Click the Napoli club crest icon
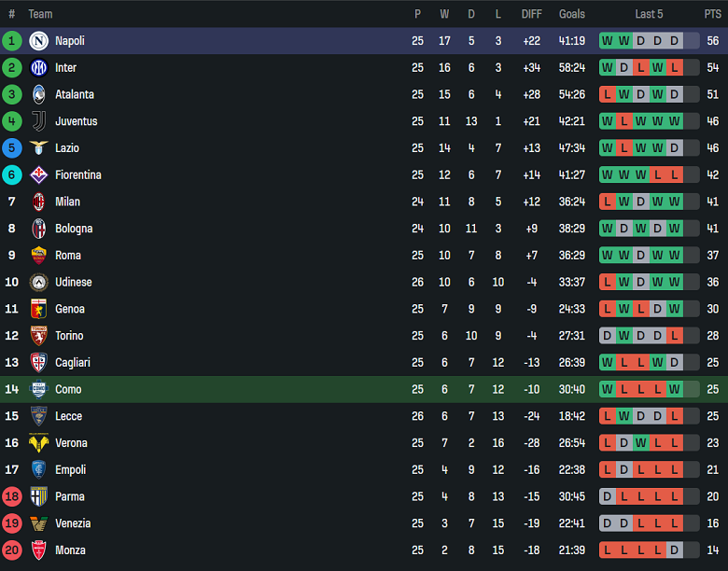The height and width of the screenshot is (571, 728). pos(38,41)
